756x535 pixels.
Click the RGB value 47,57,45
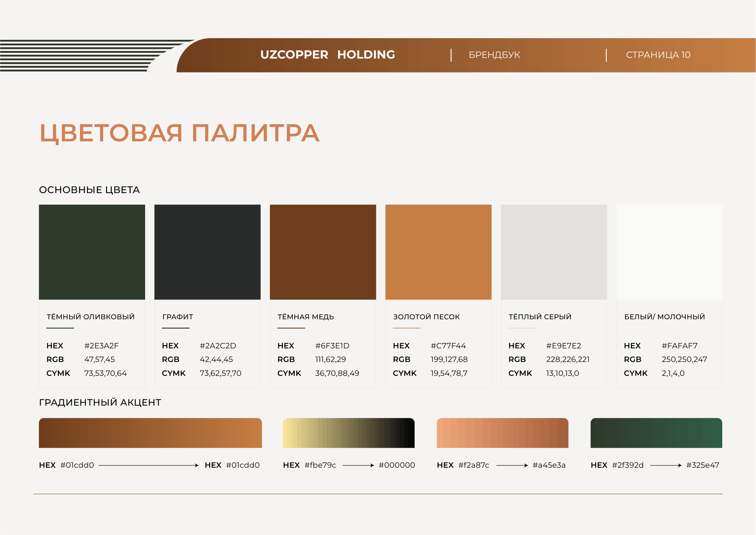100,360
